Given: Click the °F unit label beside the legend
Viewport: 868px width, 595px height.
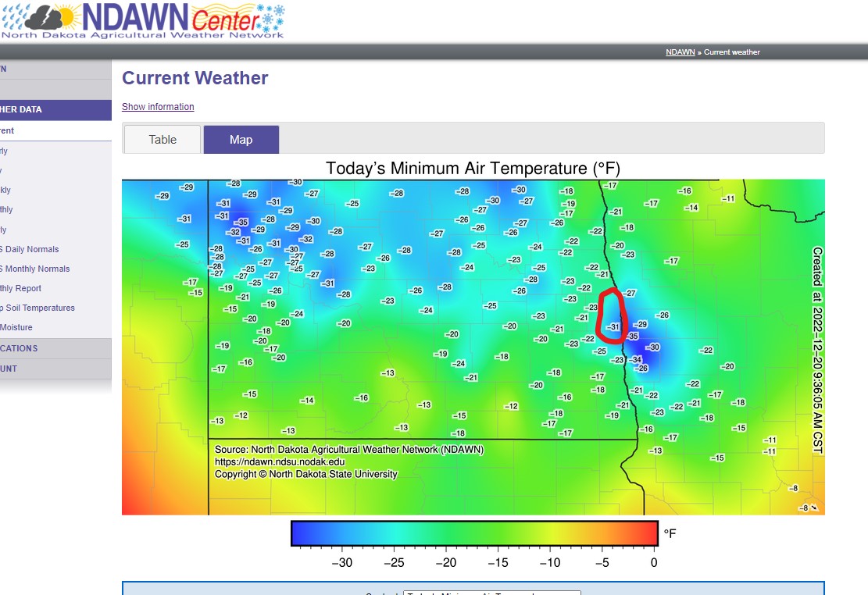Looking at the screenshot, I should 670,533.
